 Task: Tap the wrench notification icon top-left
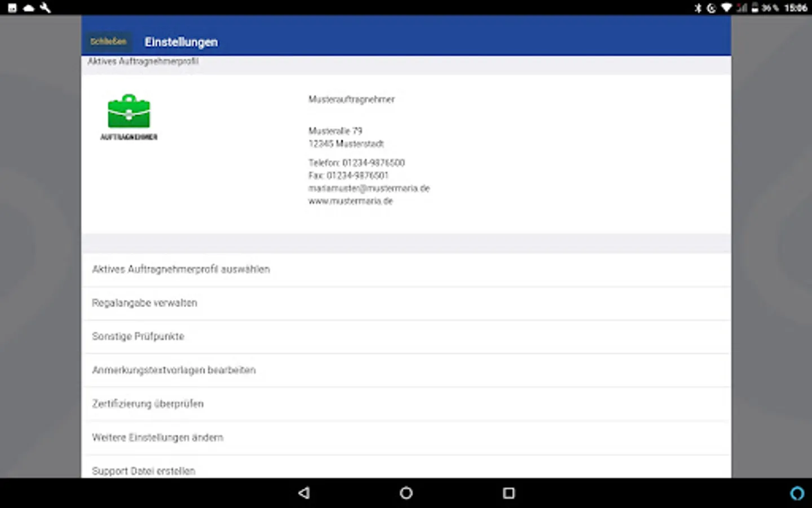(x=45, y=8)
